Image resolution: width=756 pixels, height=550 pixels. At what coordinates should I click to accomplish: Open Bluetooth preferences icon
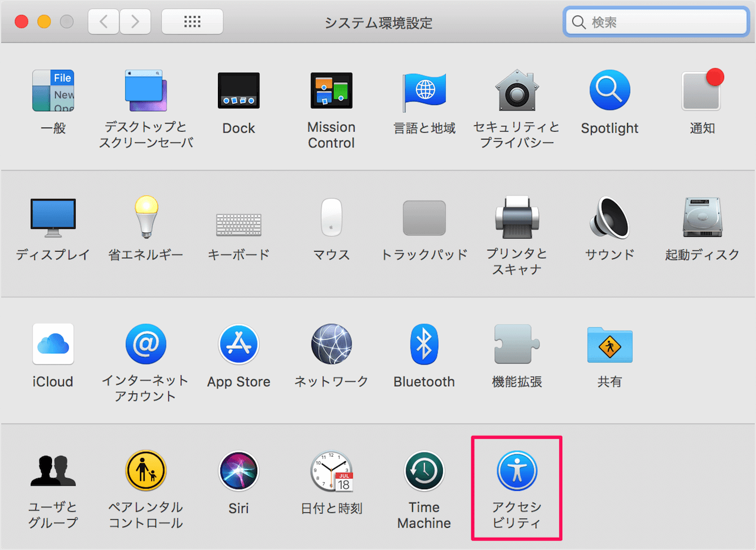click(x=424, y=344)
